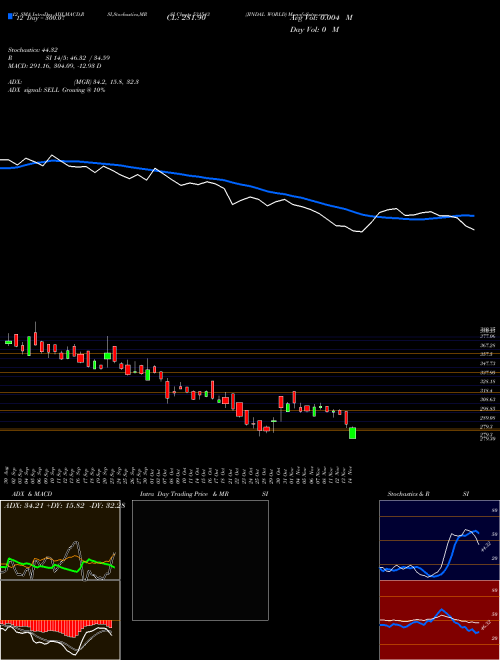Click the red-background RSI chart
The width and height of the screenshot is (500, 660).
pyautogui.click(x=439, y=620)
